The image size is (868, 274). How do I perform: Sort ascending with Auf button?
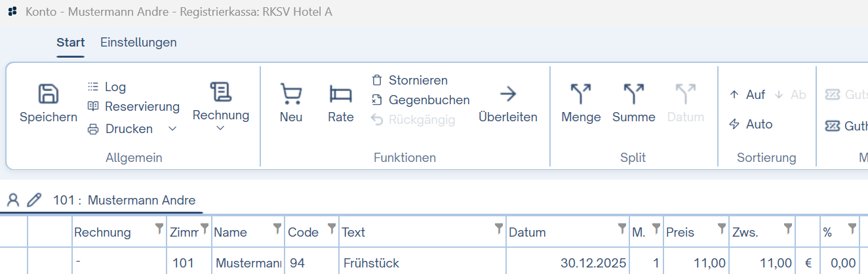pyautogui.click(x=747, y=94)
